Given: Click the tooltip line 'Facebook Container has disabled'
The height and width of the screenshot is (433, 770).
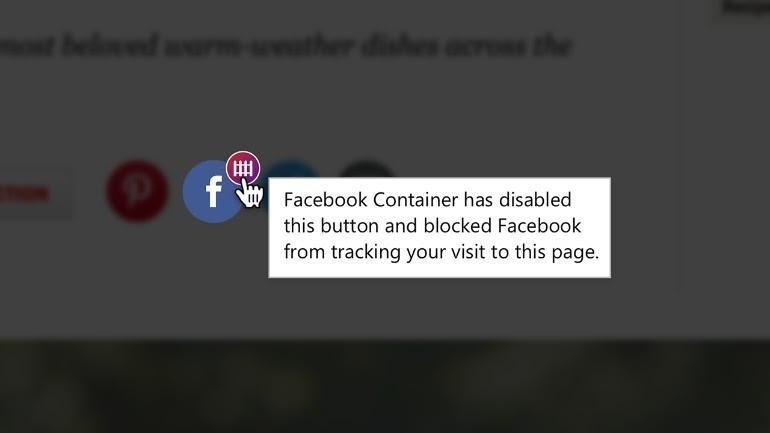Looking at the screenshot, I should (428, 200).
